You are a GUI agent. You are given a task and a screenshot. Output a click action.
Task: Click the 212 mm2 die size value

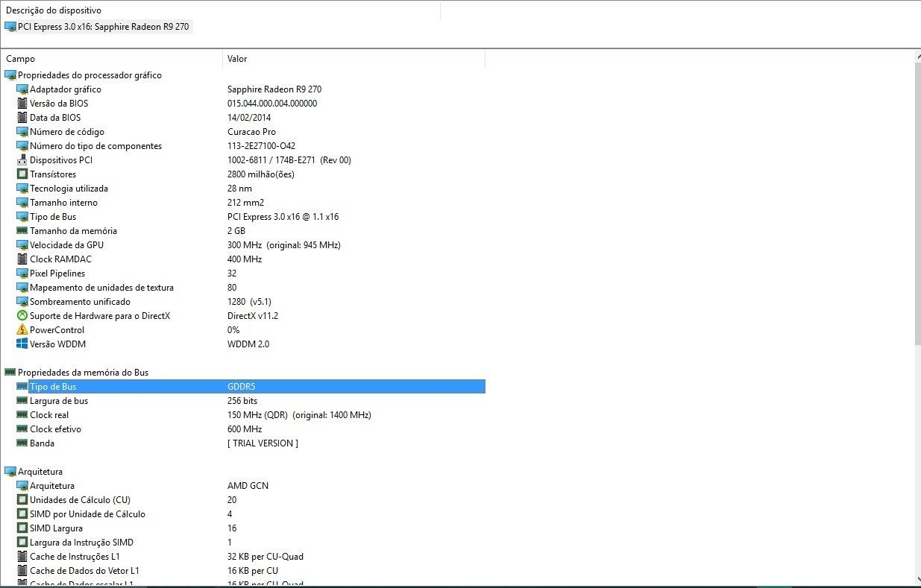point(245,203)
